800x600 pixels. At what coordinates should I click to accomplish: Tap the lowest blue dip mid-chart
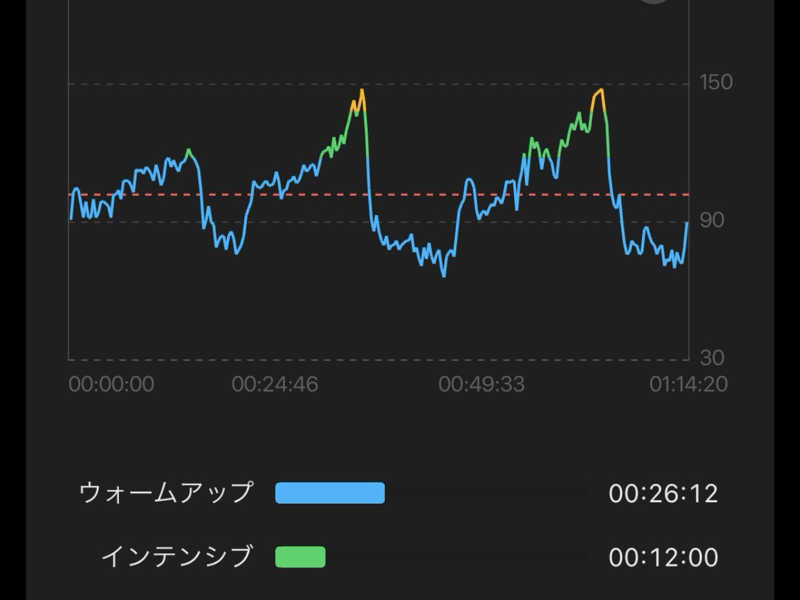tap(444, 274)
